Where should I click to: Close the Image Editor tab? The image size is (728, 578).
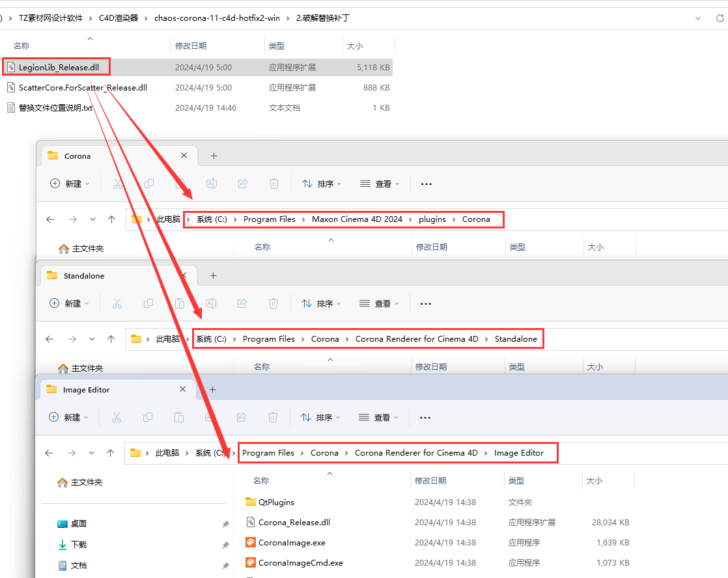(x=183, y=389)
